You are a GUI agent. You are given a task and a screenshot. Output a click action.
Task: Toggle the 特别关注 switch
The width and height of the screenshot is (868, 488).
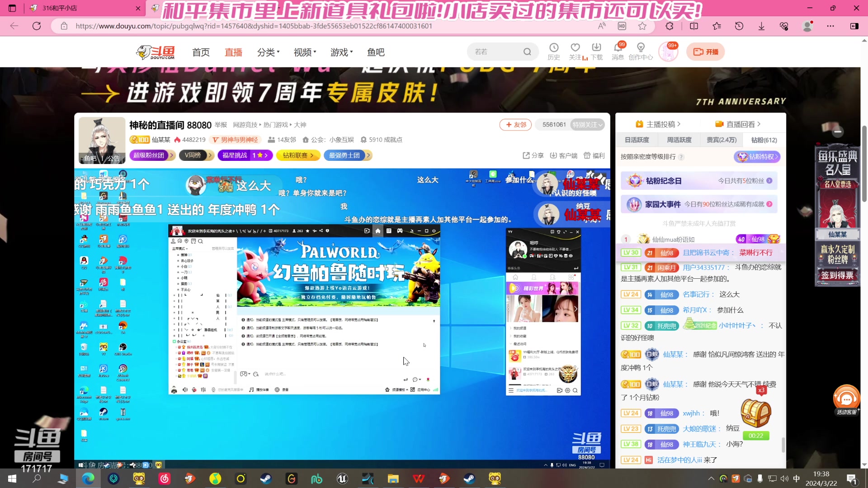click(x=587, y=124)
